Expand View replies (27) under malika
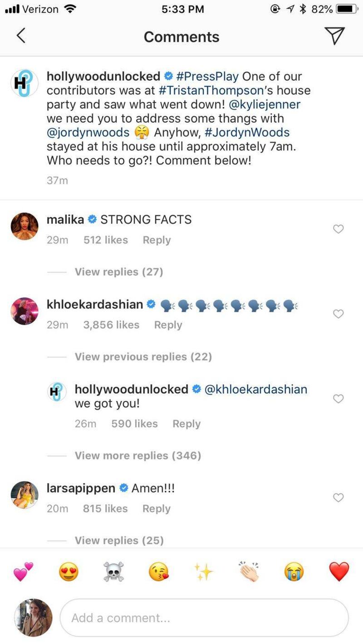This screenshot has width=363, height=644. coord(119,272)
